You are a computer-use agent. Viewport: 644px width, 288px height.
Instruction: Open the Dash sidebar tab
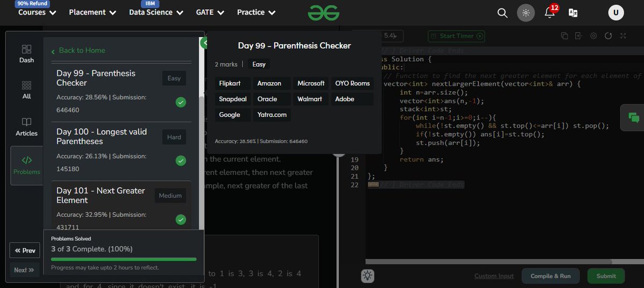coord(27,54)
